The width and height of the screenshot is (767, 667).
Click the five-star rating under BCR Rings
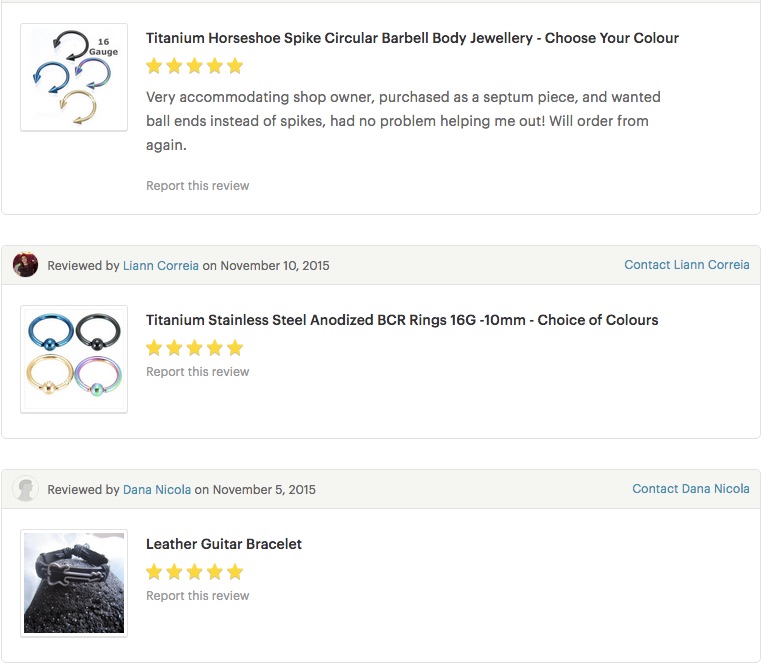(x=195, y=348)
